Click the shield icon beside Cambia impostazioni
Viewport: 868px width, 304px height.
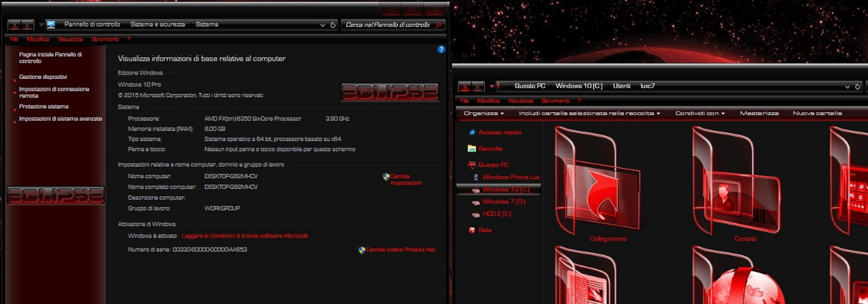(386, 176)
